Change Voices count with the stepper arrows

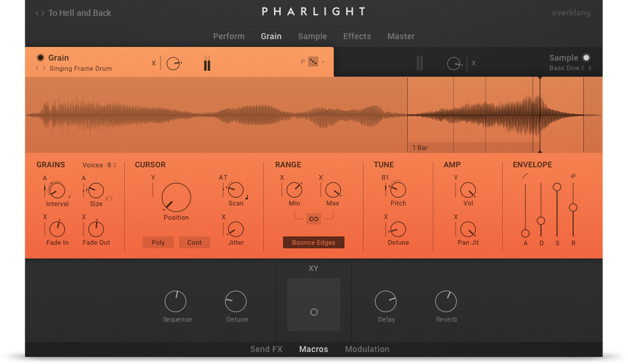pyautogui.click(x=115, y=165)
